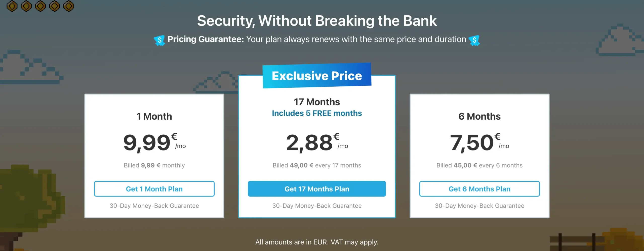Click the money-back guarantee under the 1 Month plan
644x251 pixels.
tap(154, 206)
